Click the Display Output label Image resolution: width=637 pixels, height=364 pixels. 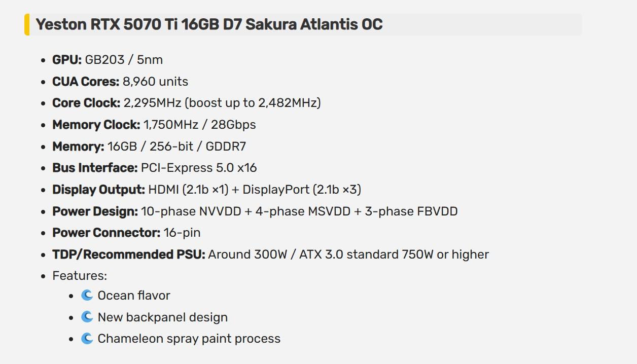point(99,190)
